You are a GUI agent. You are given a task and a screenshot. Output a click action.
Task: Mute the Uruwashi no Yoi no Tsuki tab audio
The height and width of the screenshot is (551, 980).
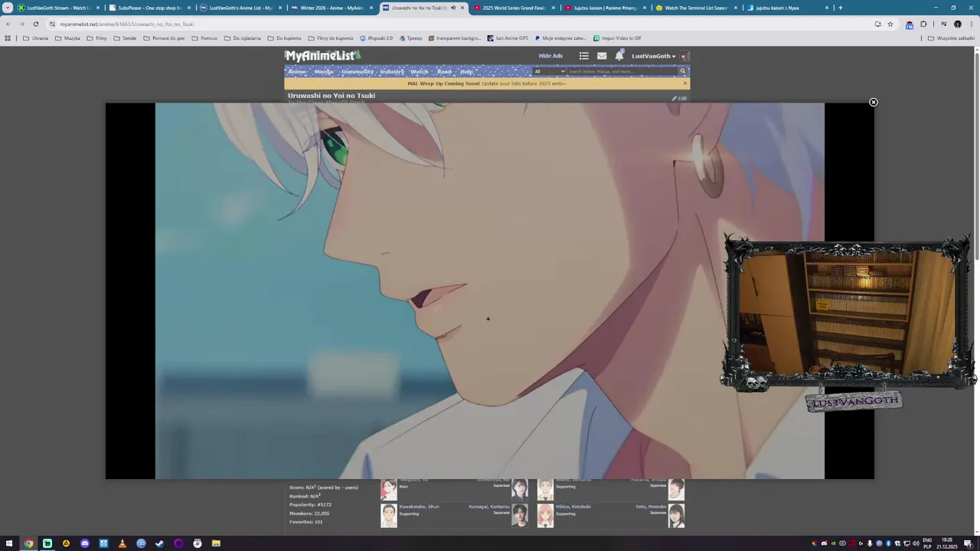pyautogui.click(x=452, y=8)
